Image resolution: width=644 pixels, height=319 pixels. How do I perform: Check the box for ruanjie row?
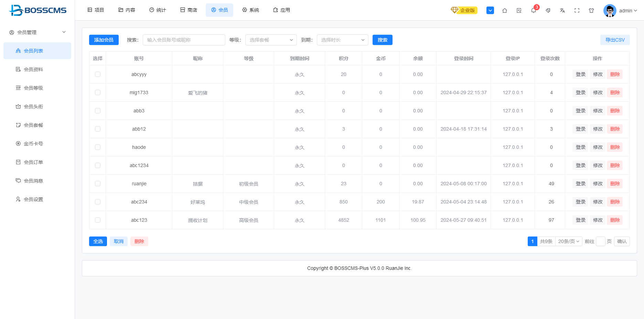click(x=98, y=184)
